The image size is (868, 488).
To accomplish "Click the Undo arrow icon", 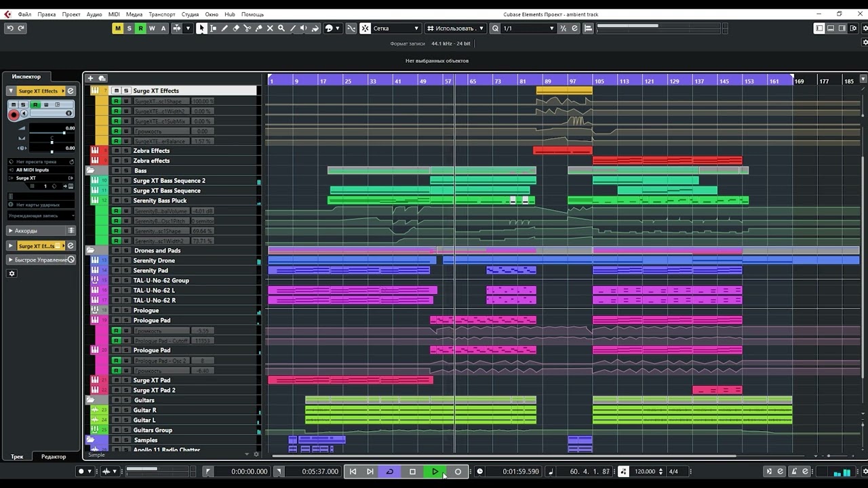I will tap(10, 28).
